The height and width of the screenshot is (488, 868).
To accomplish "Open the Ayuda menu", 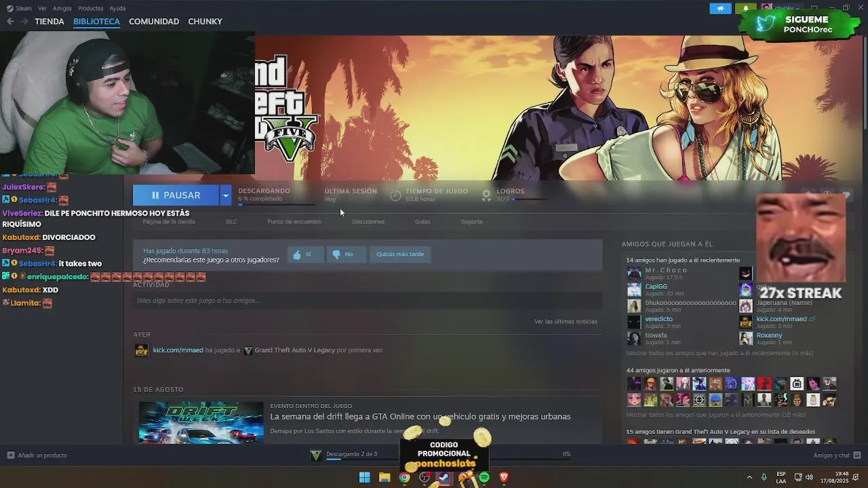I will [x=117, y=8].
